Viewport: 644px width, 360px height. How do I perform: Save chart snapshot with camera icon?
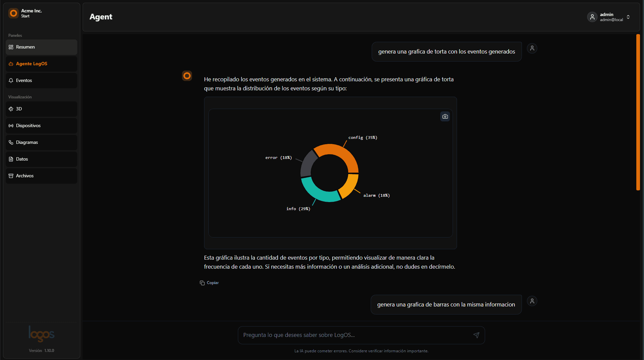(445, 116)
